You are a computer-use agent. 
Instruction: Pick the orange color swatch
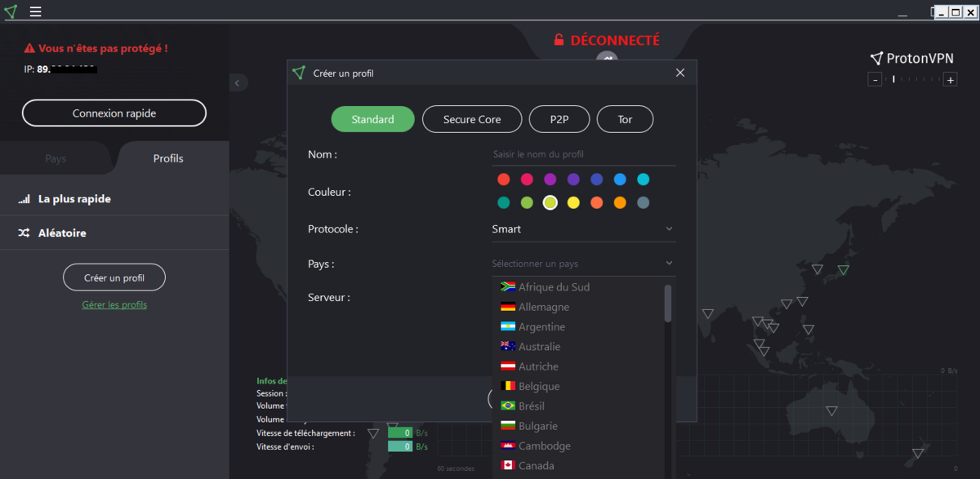[620, 202]
